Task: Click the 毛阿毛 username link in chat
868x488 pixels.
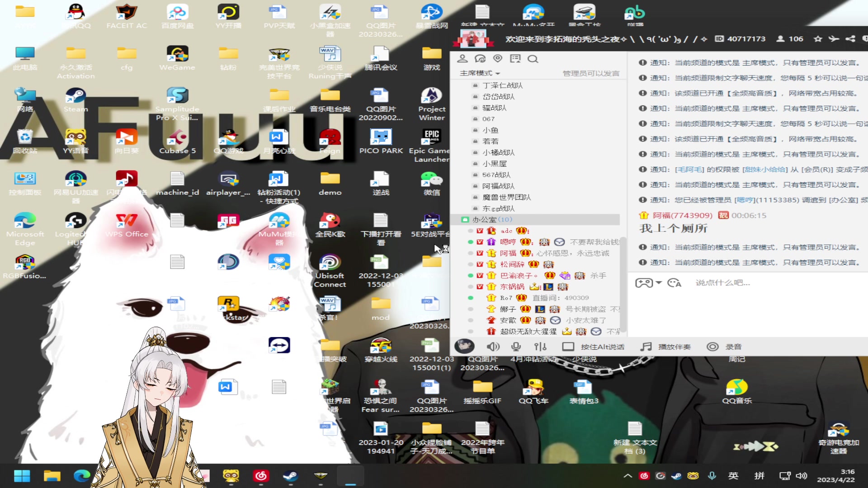Action: tap(689, 169)
